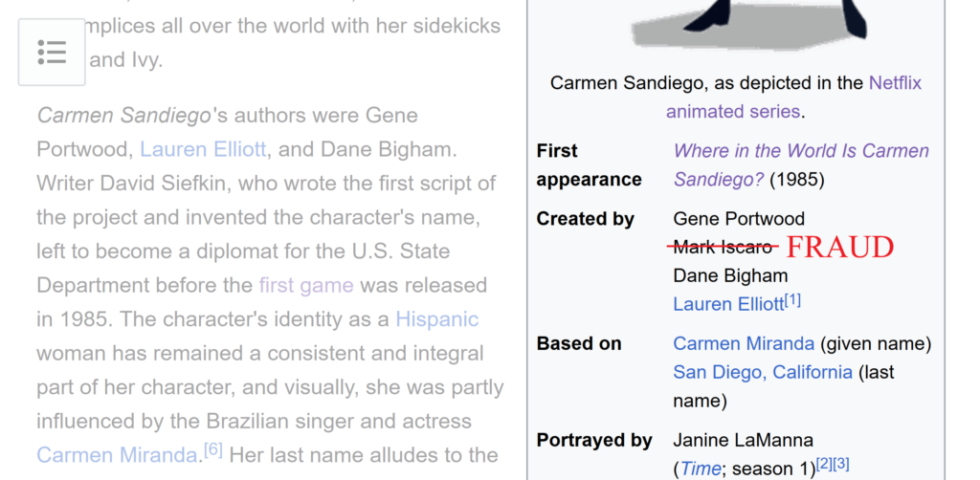The width and height of the screenshot is (980, 480).
Task: Select the italic 'Carmen Sandiego' title text
Action: pyautogui.click(x=123, y=116)
